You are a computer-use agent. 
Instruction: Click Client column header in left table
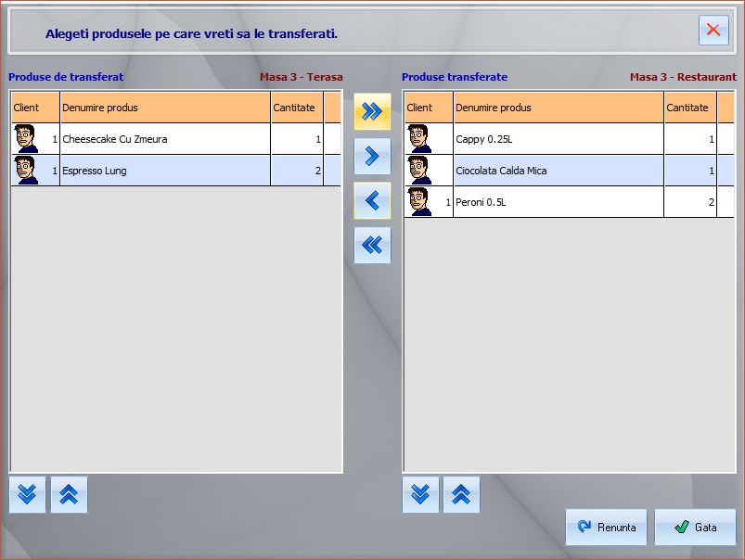tap(35, 108)
